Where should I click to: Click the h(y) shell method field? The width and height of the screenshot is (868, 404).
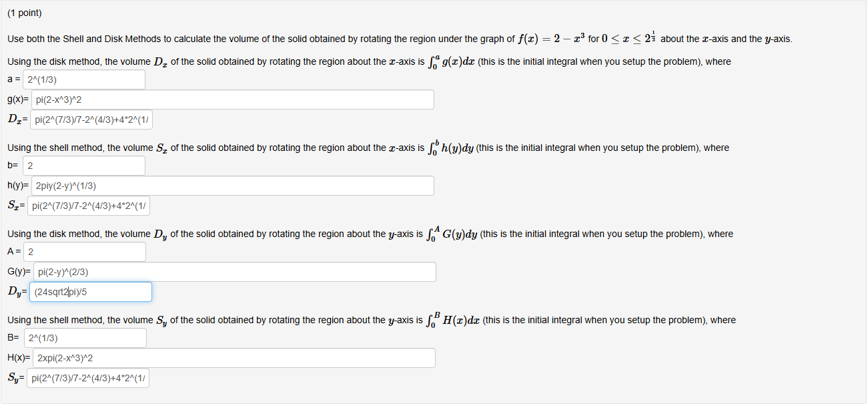(234, 185)
